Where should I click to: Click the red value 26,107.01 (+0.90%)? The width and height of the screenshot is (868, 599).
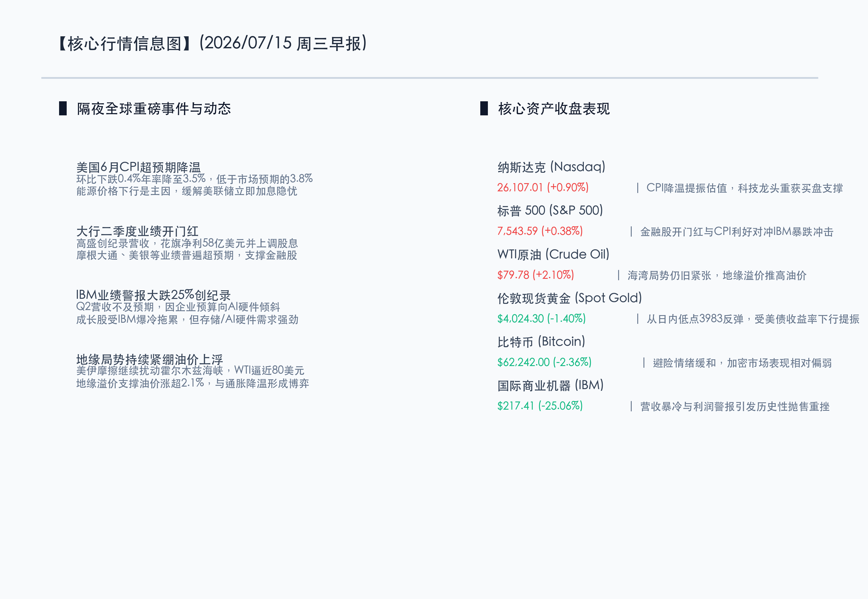coord(543,187)
